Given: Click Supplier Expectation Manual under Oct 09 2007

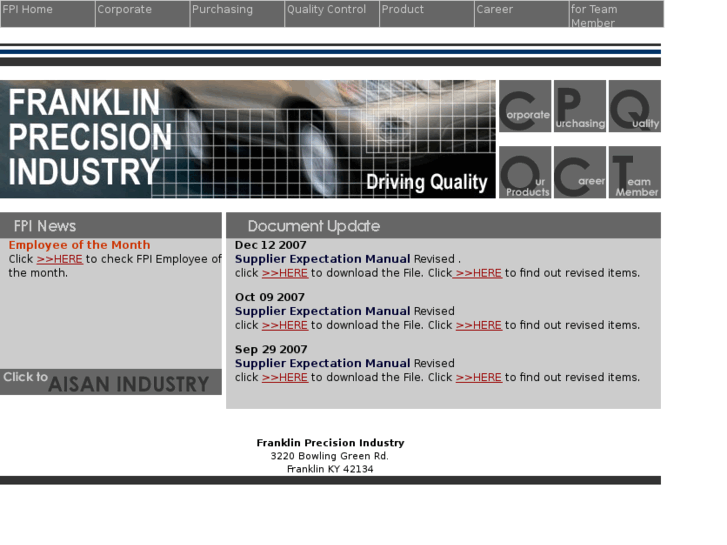Looking at the screenshot, I should 323,311.
